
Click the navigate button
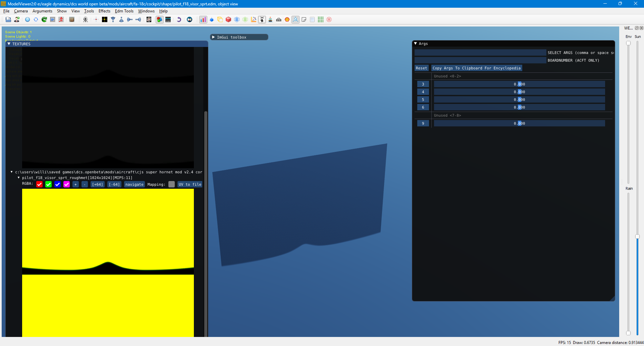click(x=135, y=184)
